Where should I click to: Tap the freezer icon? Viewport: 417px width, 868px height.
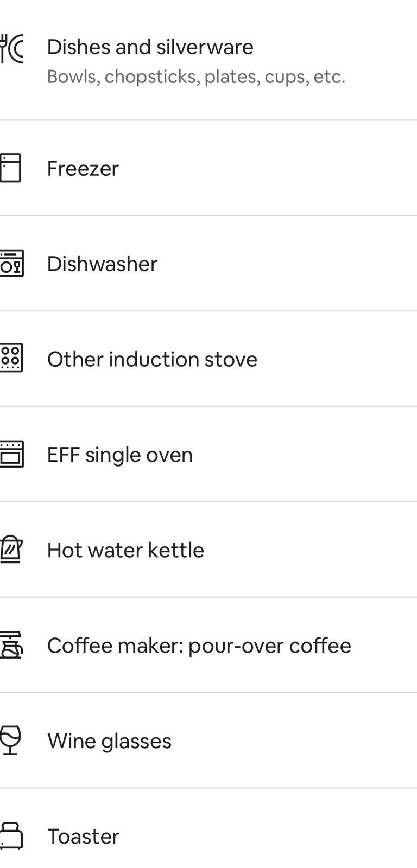tap(10, 168)
